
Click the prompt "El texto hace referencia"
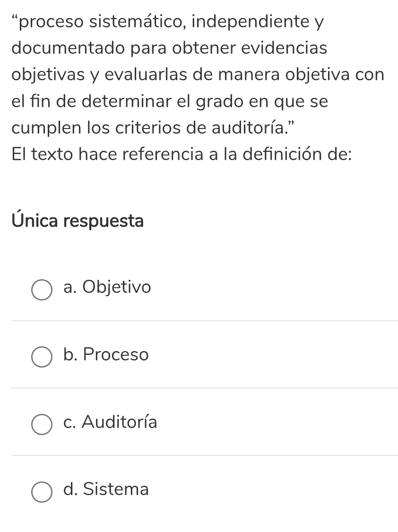tap(182, 154)
